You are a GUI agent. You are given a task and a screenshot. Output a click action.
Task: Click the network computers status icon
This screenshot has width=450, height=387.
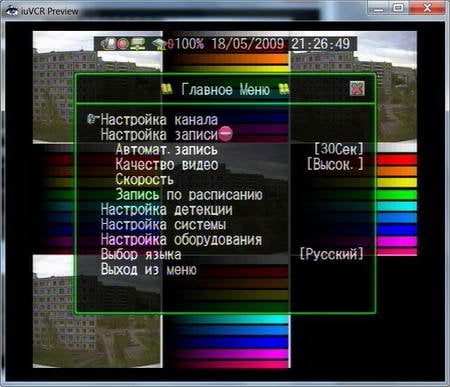(137, 44)
